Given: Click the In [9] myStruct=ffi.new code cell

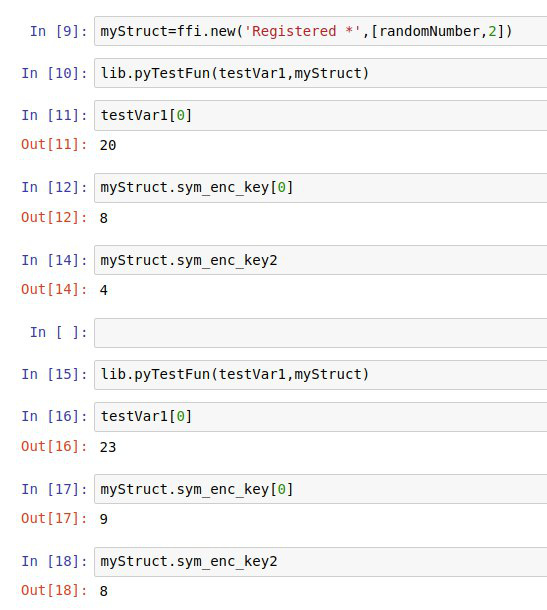Looking at the screenshot, I should 321,31.
